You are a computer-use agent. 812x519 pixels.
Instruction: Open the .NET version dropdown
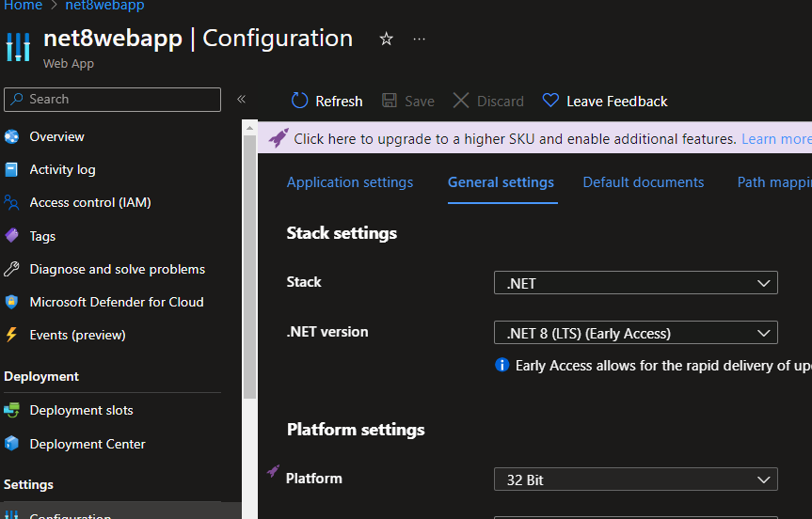click(635, 333)
